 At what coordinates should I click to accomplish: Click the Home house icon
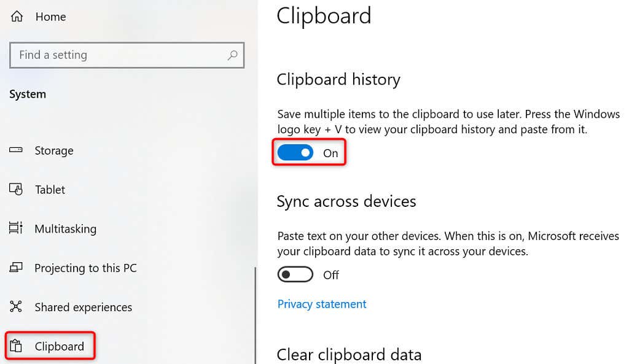pos(17,17)
